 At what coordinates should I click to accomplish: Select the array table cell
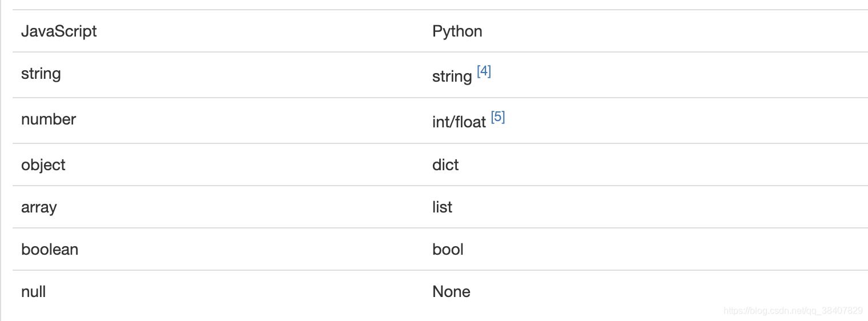tap(39, 207)
